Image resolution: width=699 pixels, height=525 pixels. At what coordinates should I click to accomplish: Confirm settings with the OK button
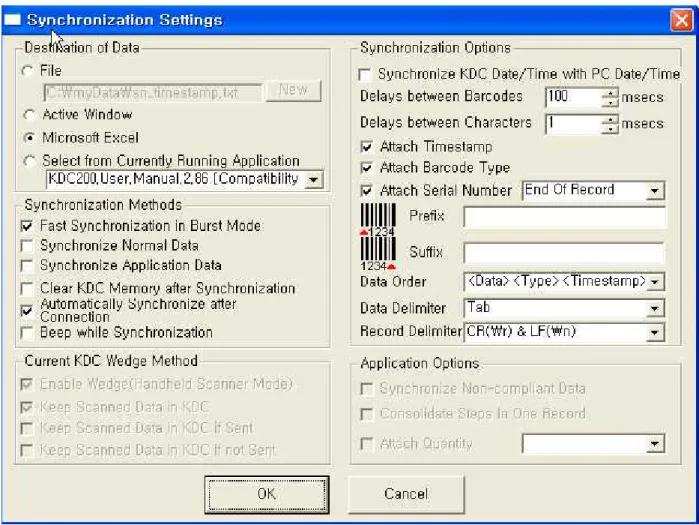tap(267, 494)
